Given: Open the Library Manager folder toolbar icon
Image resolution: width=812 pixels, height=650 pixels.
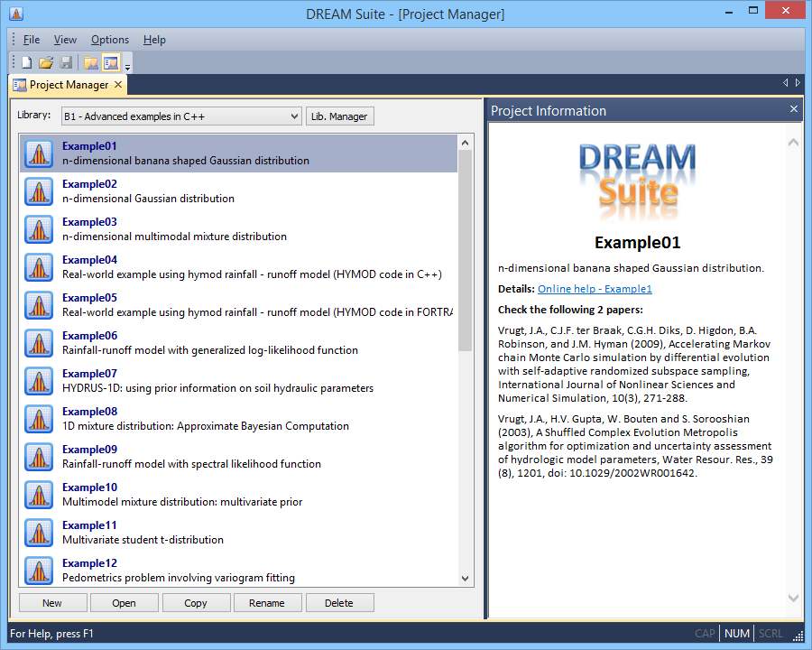Looking at the screenshot, I should coord(90,62).
